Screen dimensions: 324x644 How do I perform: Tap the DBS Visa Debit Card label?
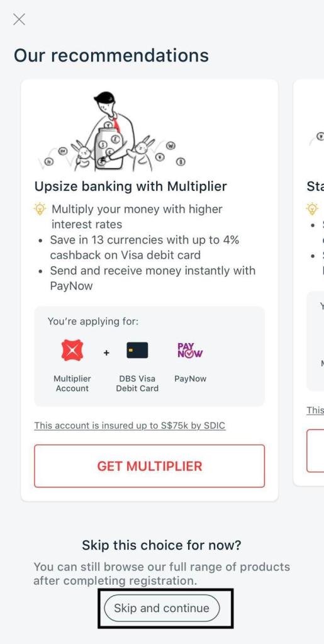(137, 383)
